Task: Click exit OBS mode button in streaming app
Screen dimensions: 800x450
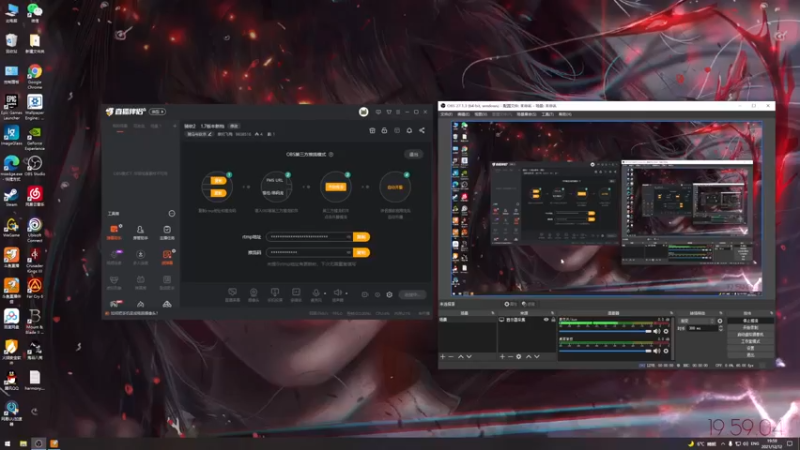Action: point(414,154)
